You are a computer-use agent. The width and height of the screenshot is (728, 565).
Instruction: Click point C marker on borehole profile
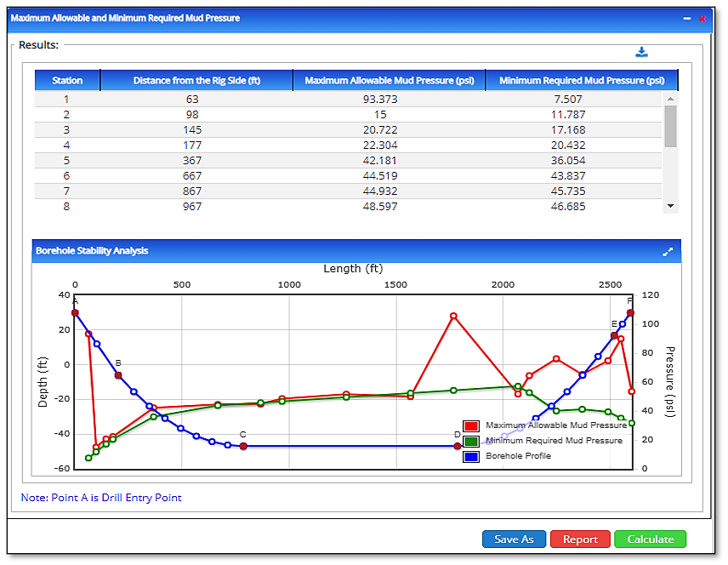[243, 446]
